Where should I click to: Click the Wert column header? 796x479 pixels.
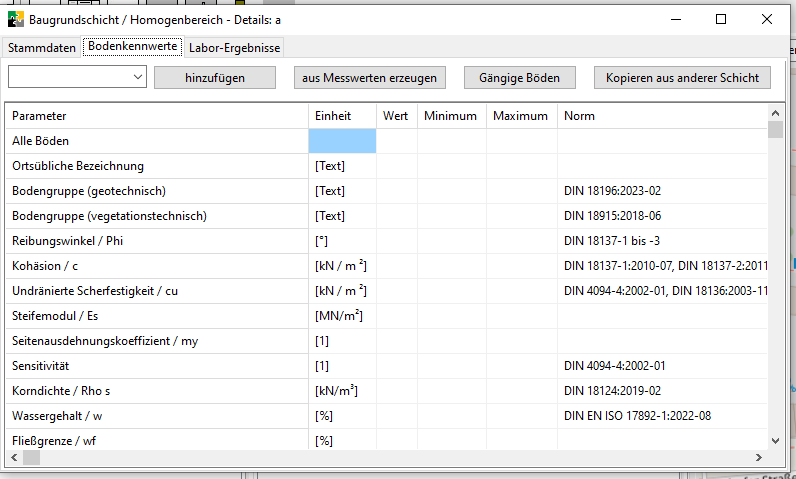pyautogui.click(x=396, y=116)
